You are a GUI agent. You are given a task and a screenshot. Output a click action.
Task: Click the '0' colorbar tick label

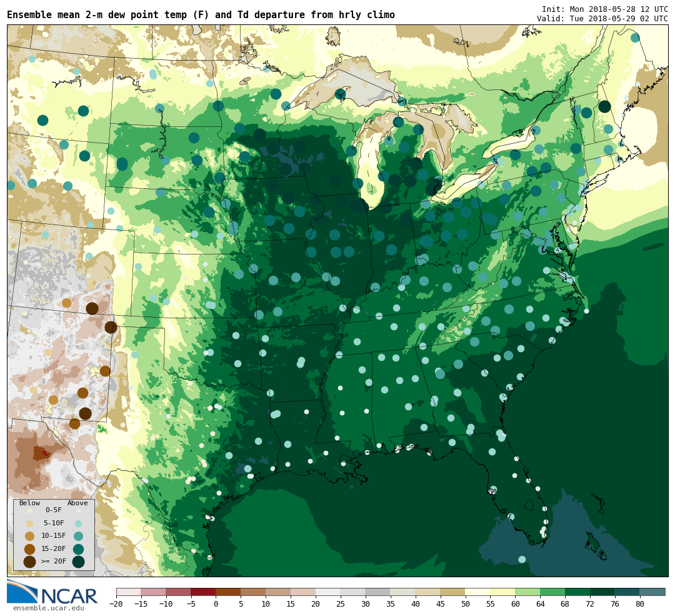coord(216,604)
